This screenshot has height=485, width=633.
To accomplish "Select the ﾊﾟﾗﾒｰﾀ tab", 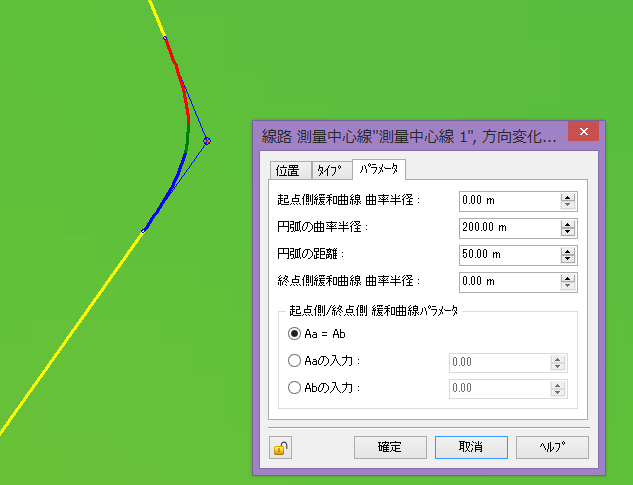I will [x=379, y=169].
